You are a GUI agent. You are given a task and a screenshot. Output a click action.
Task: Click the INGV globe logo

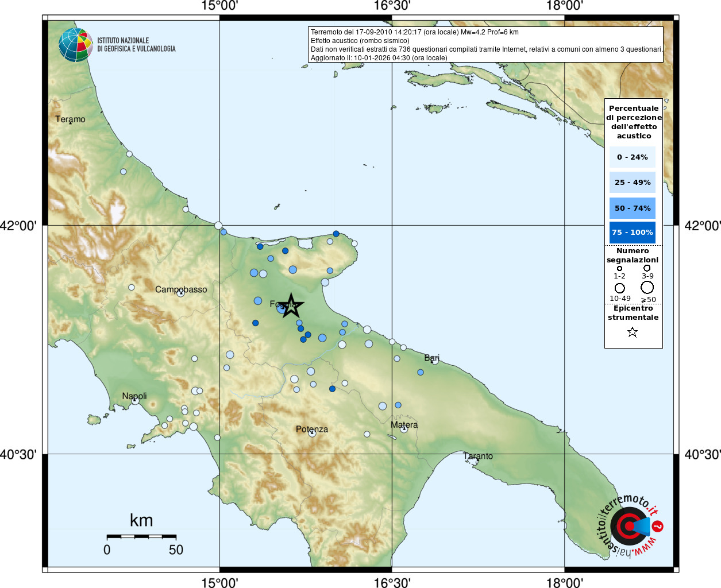[75, 45]
